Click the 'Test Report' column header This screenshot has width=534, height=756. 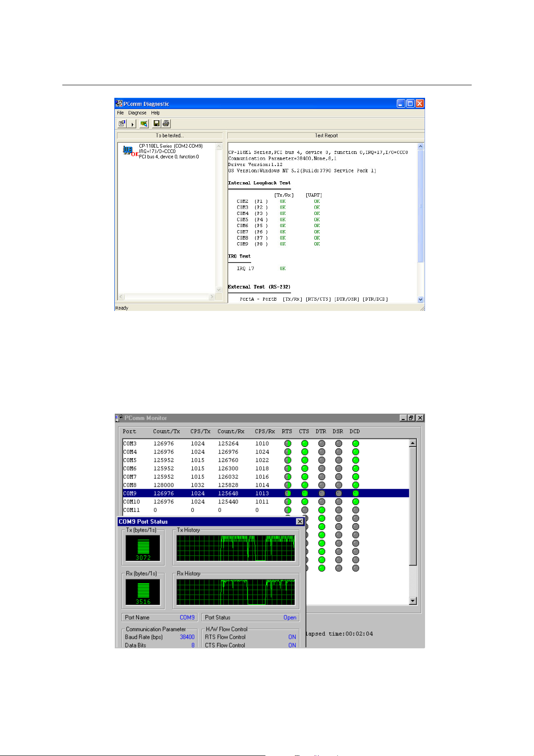(x=326, y=135)
